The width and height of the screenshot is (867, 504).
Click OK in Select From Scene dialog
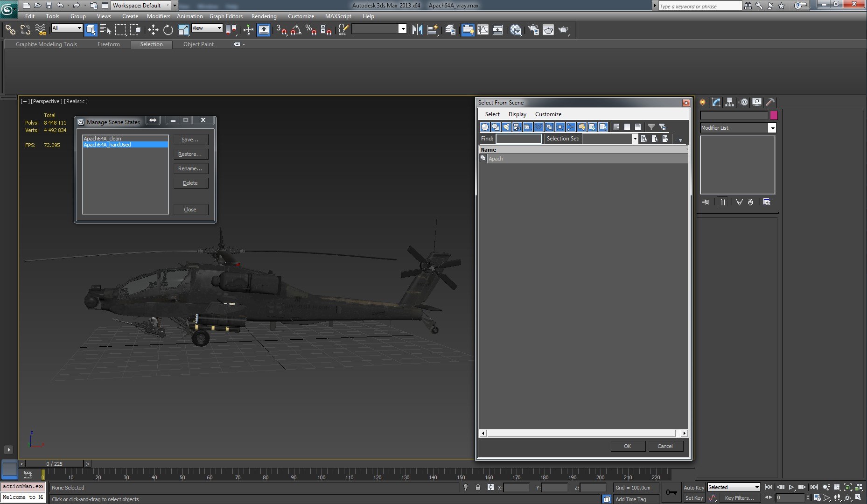coord(628,446)
